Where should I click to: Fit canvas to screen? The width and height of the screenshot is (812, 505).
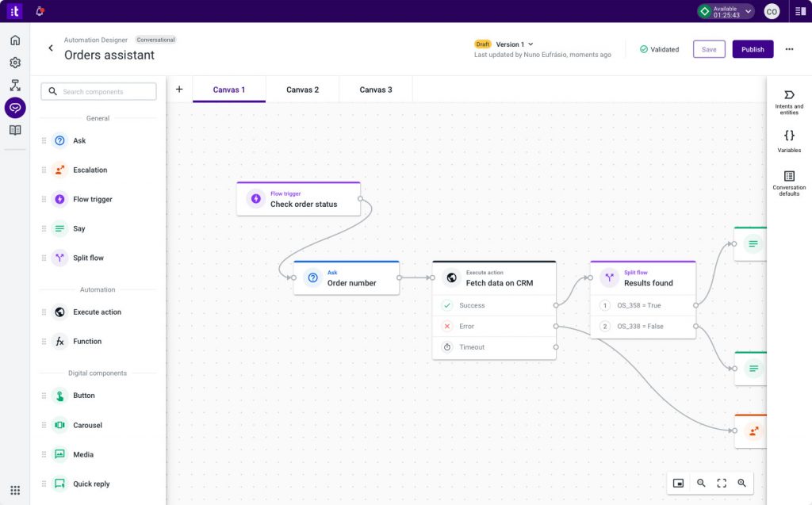pos(722,483)
